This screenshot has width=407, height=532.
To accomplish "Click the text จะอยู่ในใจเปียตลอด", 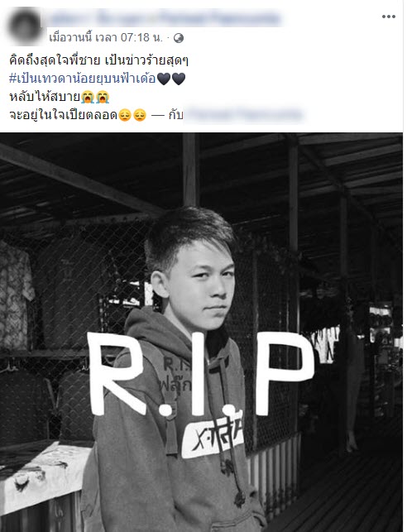I will point(63,115).
